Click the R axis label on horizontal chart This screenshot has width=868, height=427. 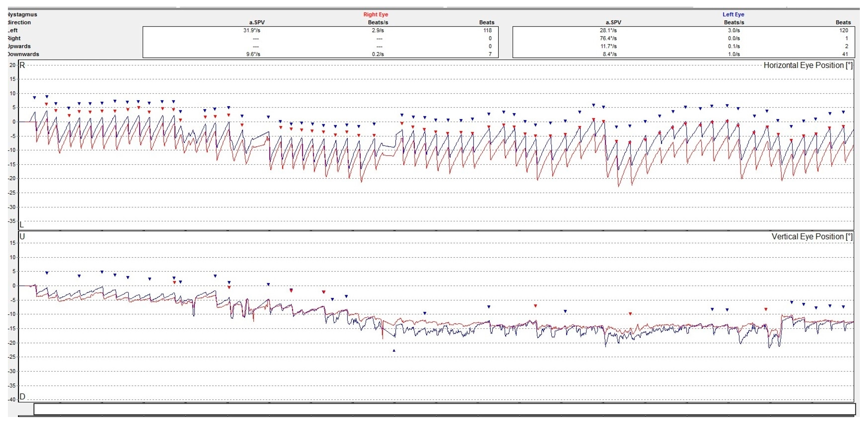pyautogui.click(x=22, y=65)
